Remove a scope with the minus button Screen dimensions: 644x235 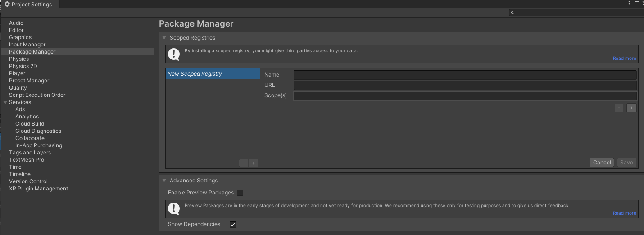click(x=619, y=108)
